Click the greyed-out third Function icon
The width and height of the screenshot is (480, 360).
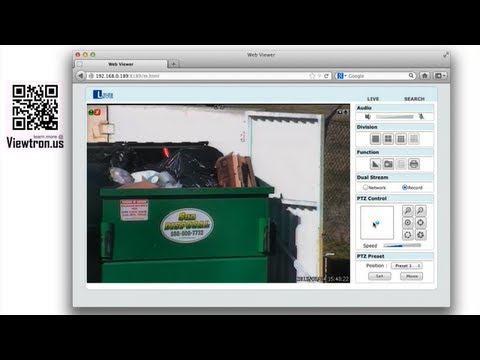401,164
